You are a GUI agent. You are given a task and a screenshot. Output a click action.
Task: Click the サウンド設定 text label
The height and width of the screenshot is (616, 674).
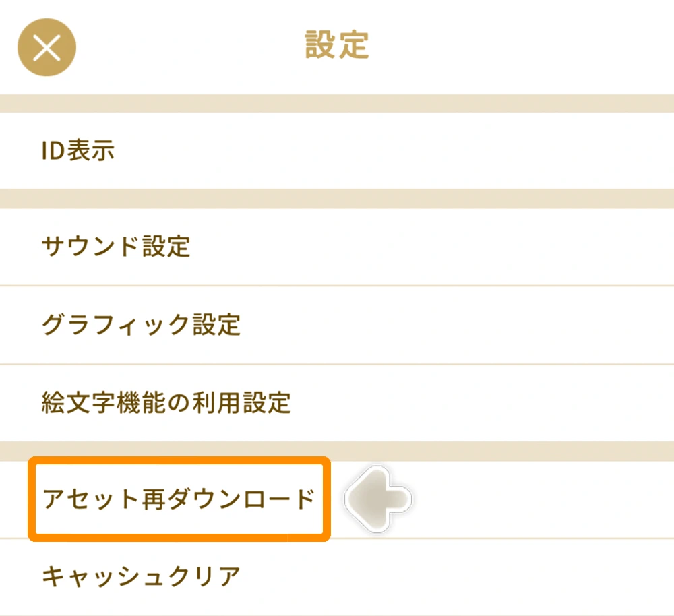tap(116, 247)
